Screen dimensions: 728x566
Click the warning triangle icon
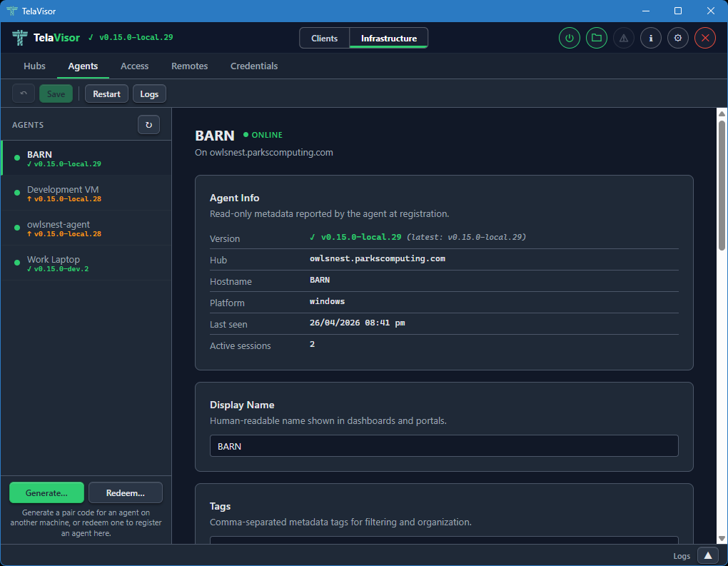pos(624,38)
